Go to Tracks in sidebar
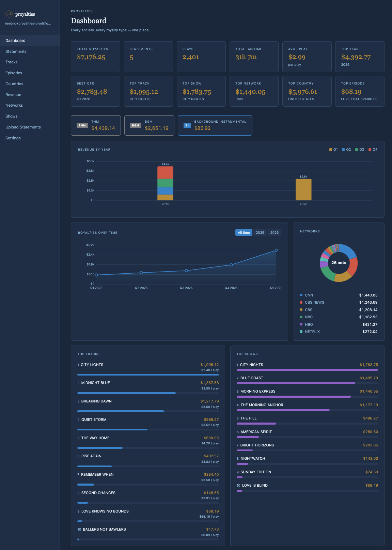The image size is (392, 550). [30, 62]
